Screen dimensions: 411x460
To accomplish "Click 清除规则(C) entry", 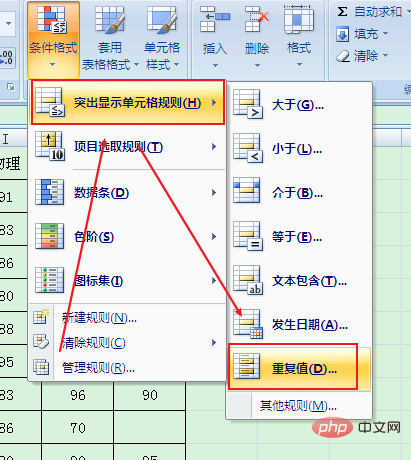I will (94, 343).
